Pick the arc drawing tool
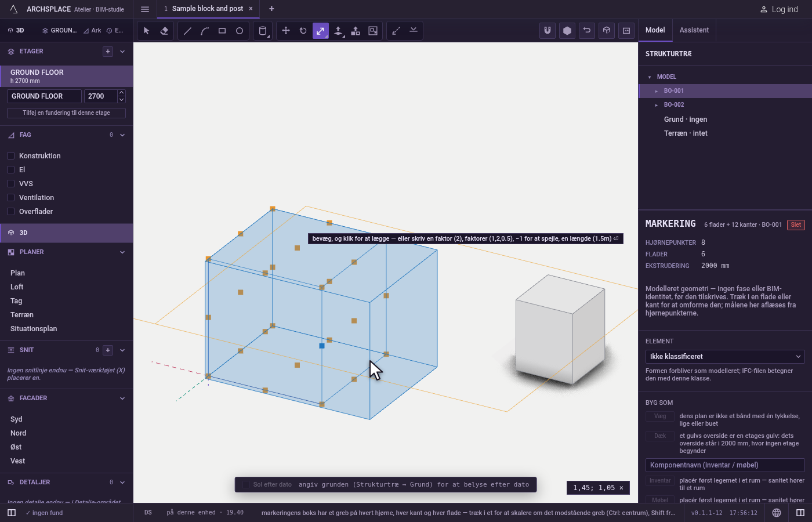 coord(205,31)
